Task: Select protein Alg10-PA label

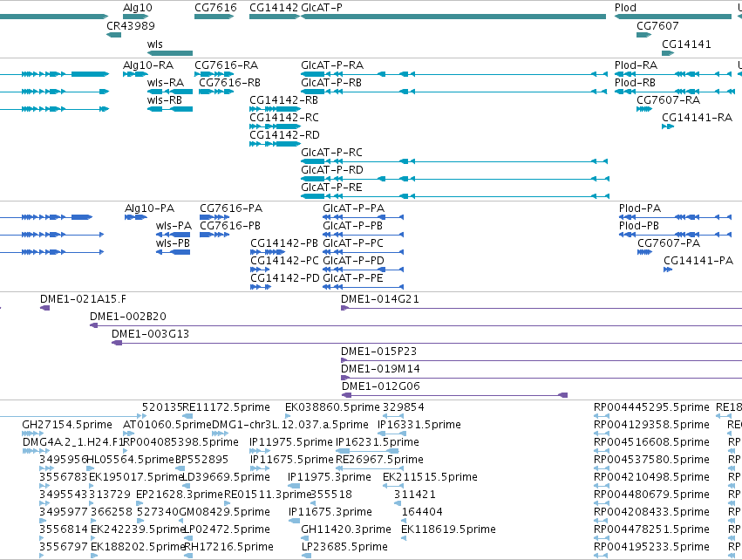Action: tap(150, 208)
